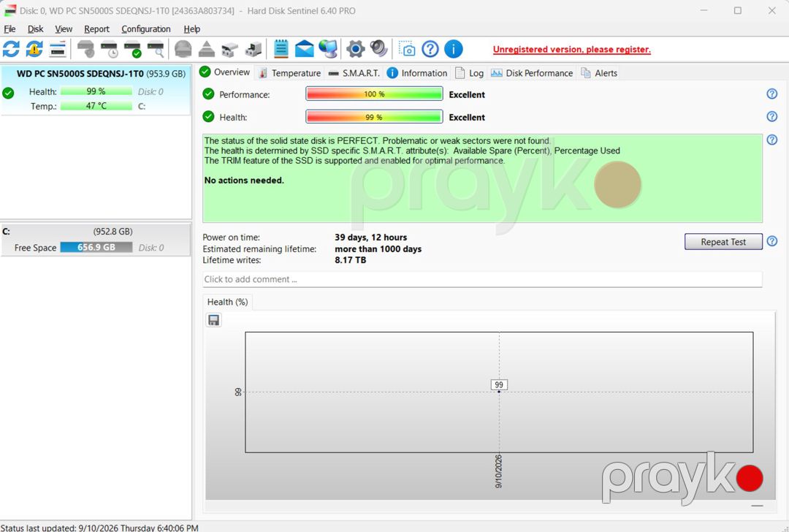Click the disk with magnifier toolbar icon
Image resolution: width=789 pixels, height=532 pixels.
156,49
